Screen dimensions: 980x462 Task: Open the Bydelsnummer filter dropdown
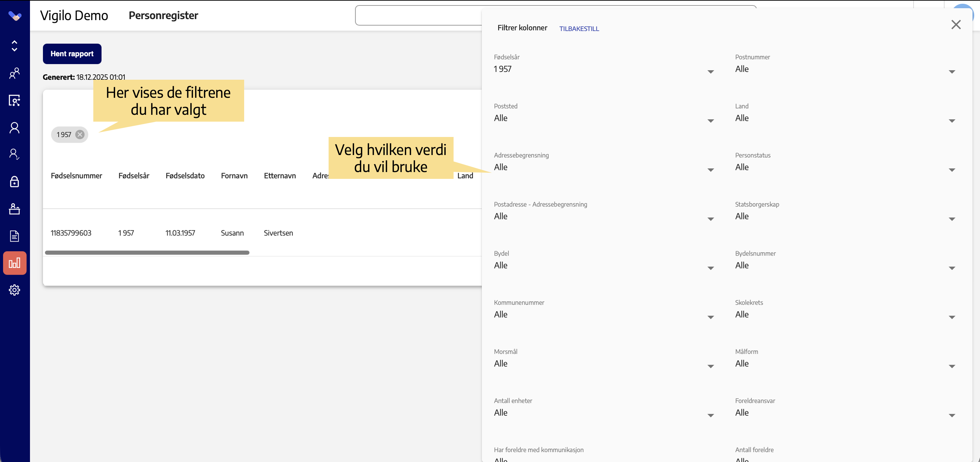tap(845, 266)
